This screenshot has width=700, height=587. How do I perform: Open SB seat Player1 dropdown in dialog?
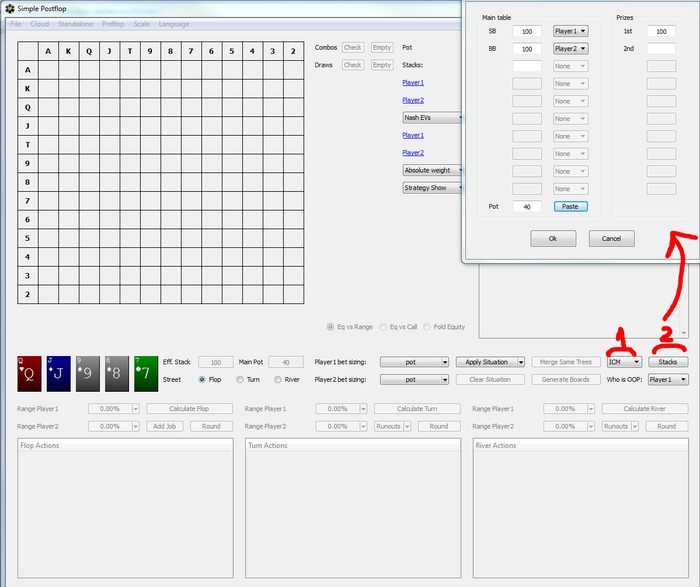[x=571, y=31]
